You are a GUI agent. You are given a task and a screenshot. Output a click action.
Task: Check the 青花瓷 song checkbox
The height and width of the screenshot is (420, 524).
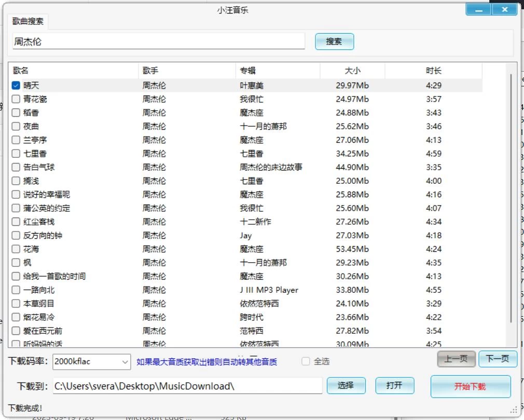click(x=16, y=99)
